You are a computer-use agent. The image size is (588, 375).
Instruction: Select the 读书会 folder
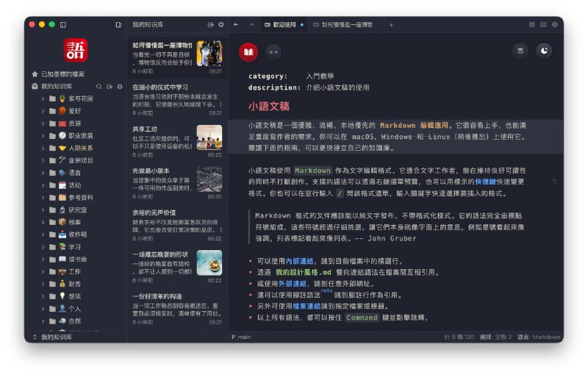[x=75, y=260]
